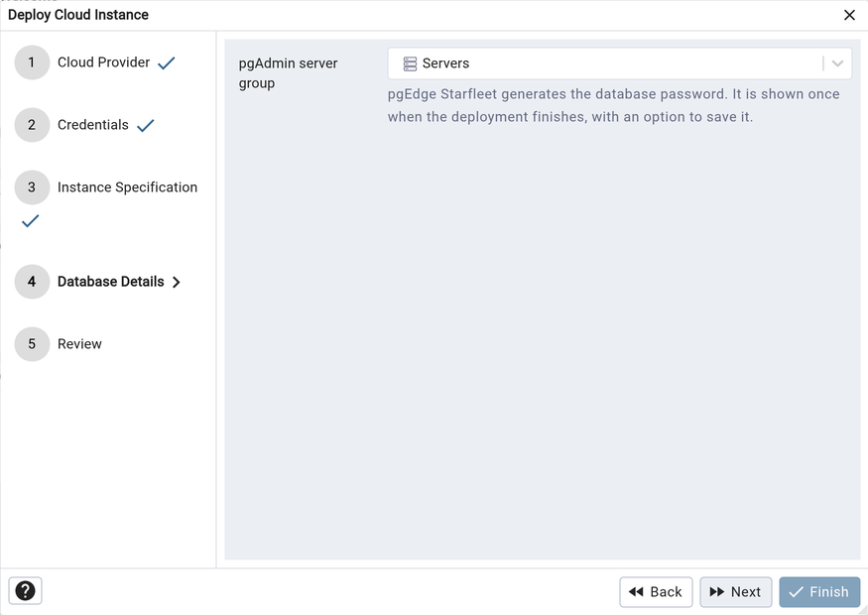The image size is (868, 615).
Task: Click the Credentials completed checkmark
Action: (x=145, y=126)
